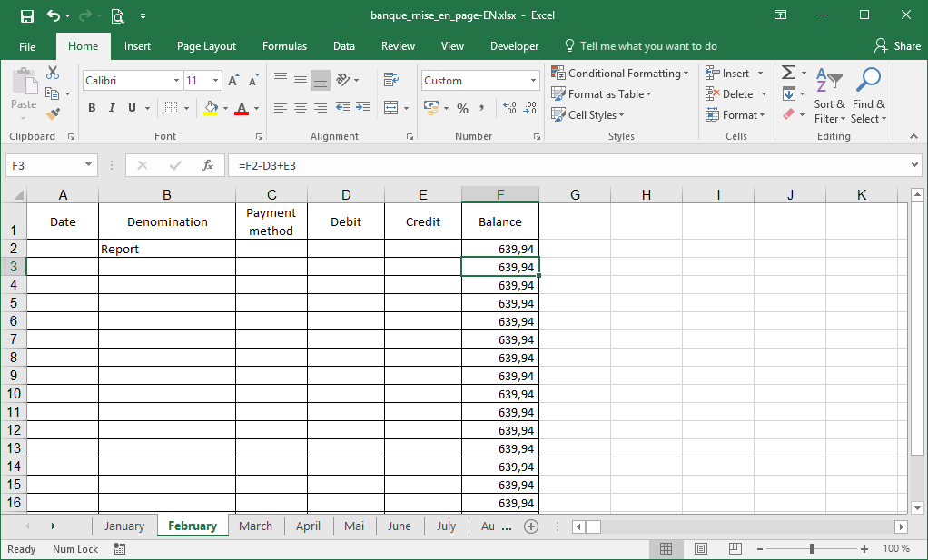This screenshot has width=928, height=560.
Task: Switch to the March sheet tab
Action: [255, 526]
